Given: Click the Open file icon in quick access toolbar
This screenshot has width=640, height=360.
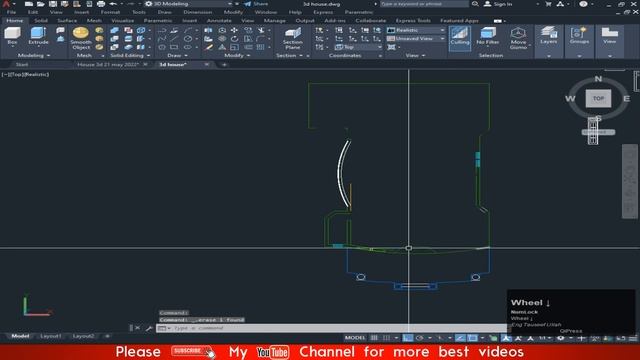Looking at the screenshot, I should pyautogui.click(x=40, y=4).
